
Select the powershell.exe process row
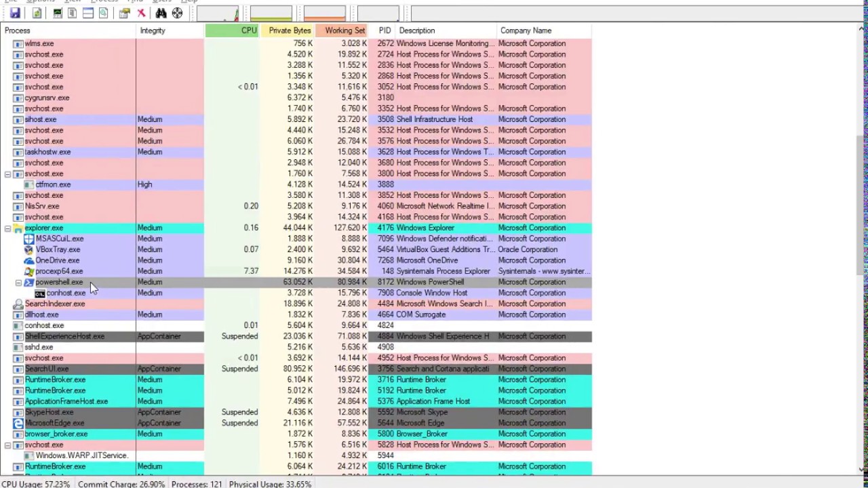coord(296,282)
